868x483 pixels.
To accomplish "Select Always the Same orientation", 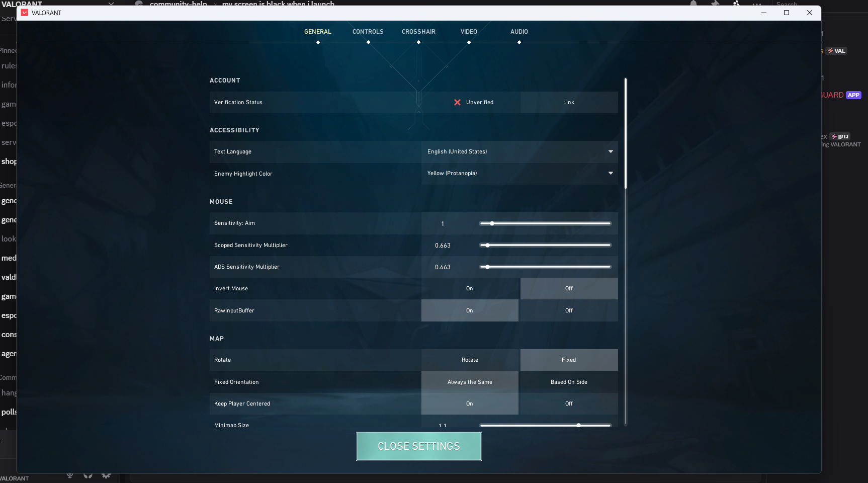I will point(470,382).
